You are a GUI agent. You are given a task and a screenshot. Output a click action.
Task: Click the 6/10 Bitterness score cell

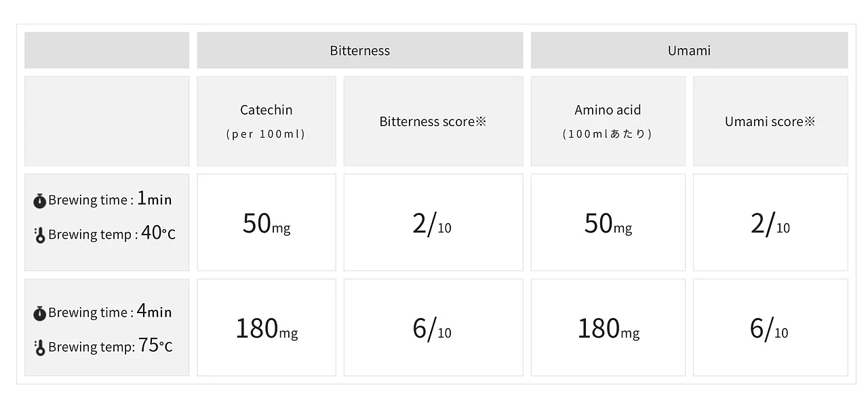(x=433, y=327)
